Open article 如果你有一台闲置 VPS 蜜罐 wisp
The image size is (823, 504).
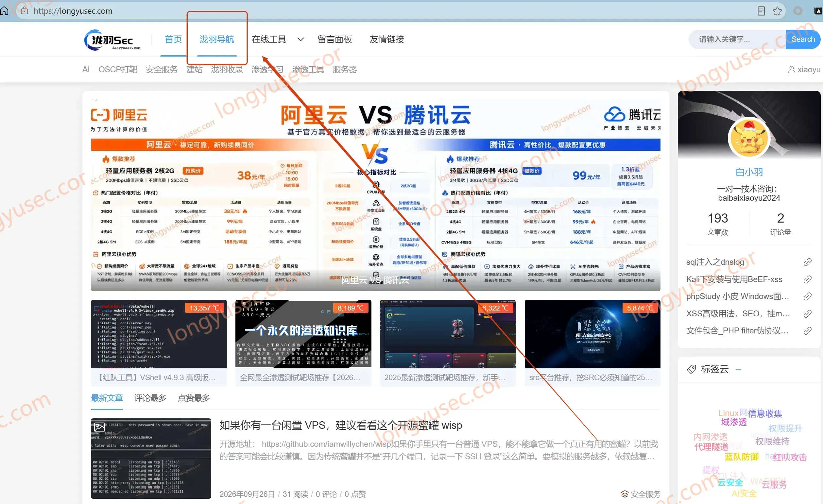[x=341, y=425]
